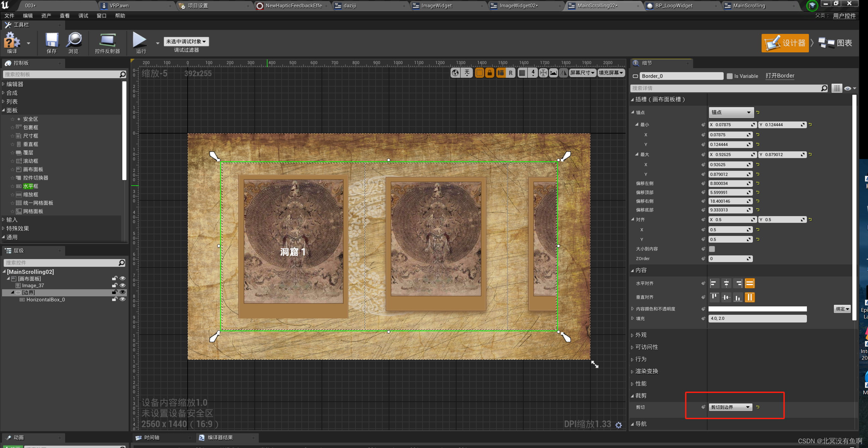Image resolution: width=868 pixels, height=448 pixels.
Task: Expand the Appearance (外观) section
Action: (x=641, y=335)
